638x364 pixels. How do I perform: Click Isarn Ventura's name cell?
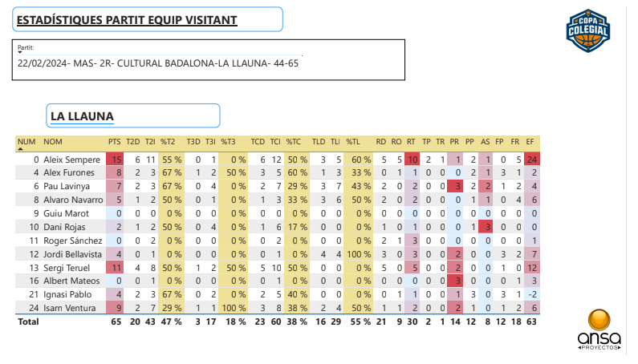[65, 309]
